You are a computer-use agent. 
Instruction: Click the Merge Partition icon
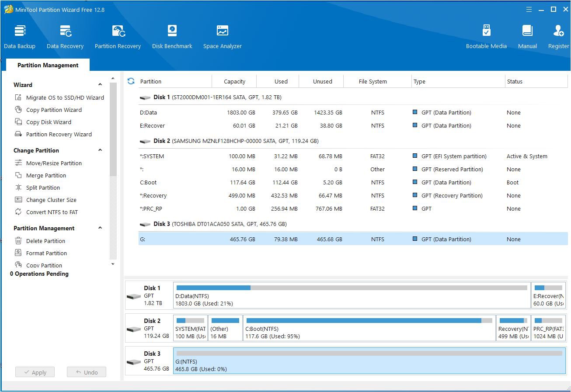(x=18, y=175)
